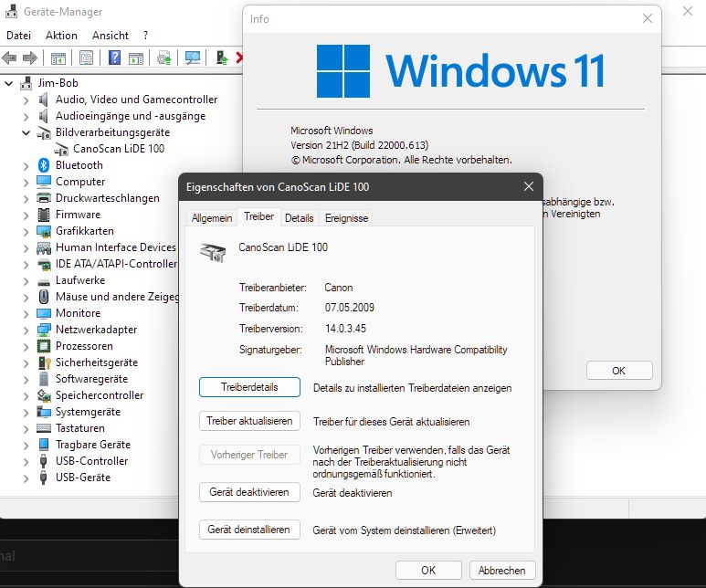Click the Tragbare Geräte icon
This screenshot has width=706, height=588.
[44, 445]
